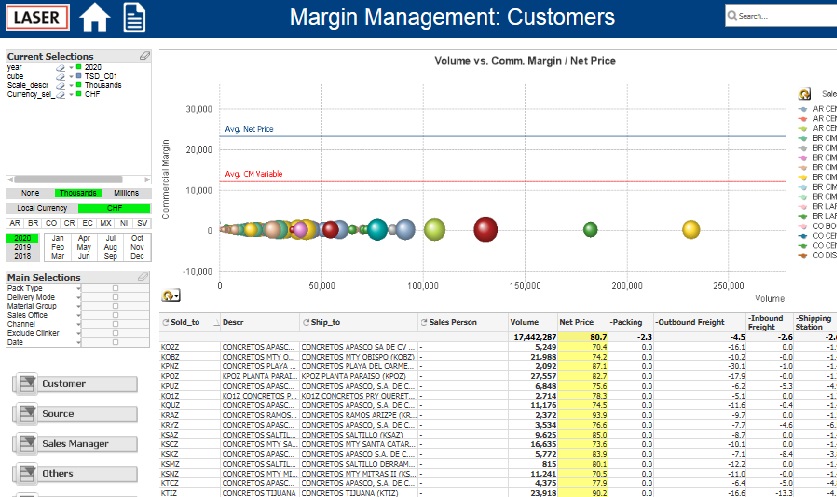The height and width of the screenshot is (497, 837).
Task: Click the LASER logo
Action: pos(37,18)
